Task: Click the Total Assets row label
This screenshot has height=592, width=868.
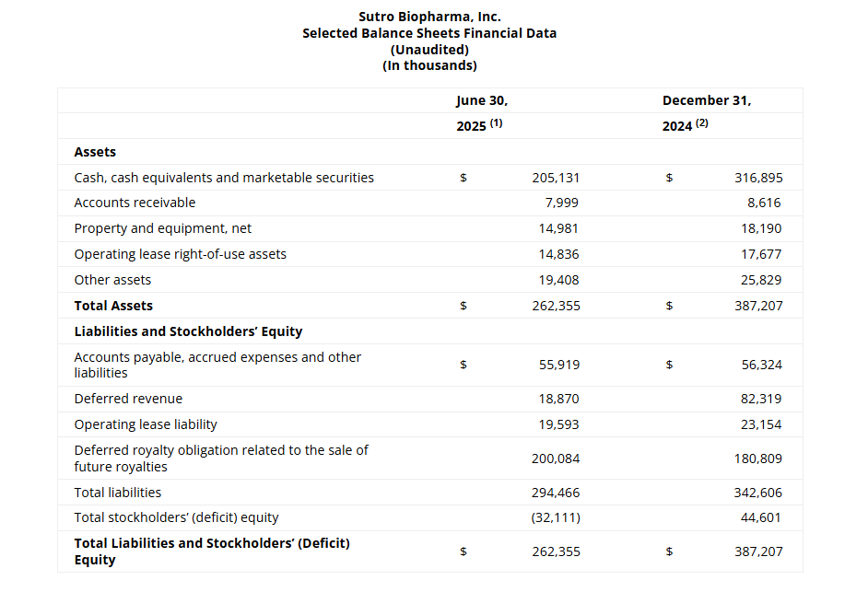Action: tap(113, 306)
